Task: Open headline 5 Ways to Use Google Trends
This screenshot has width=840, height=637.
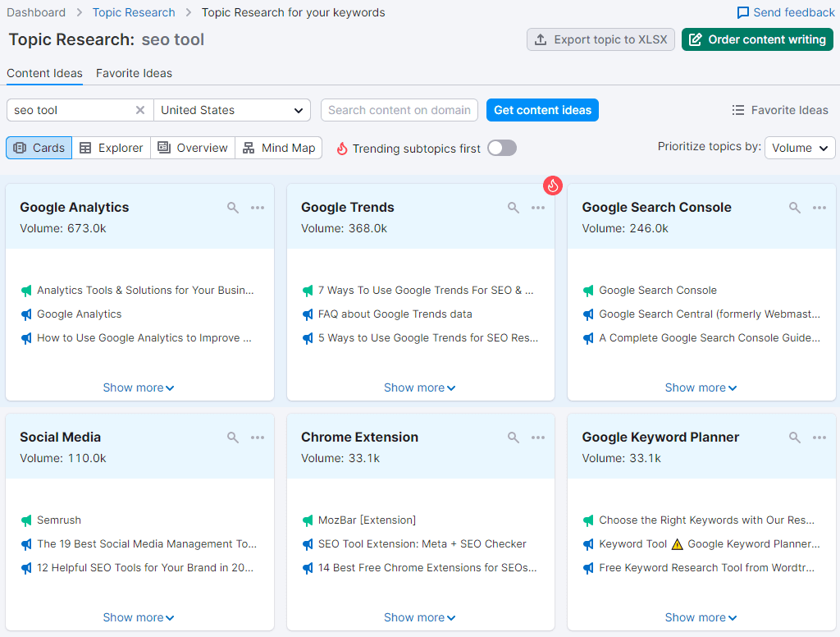Action: coord(428,338)
